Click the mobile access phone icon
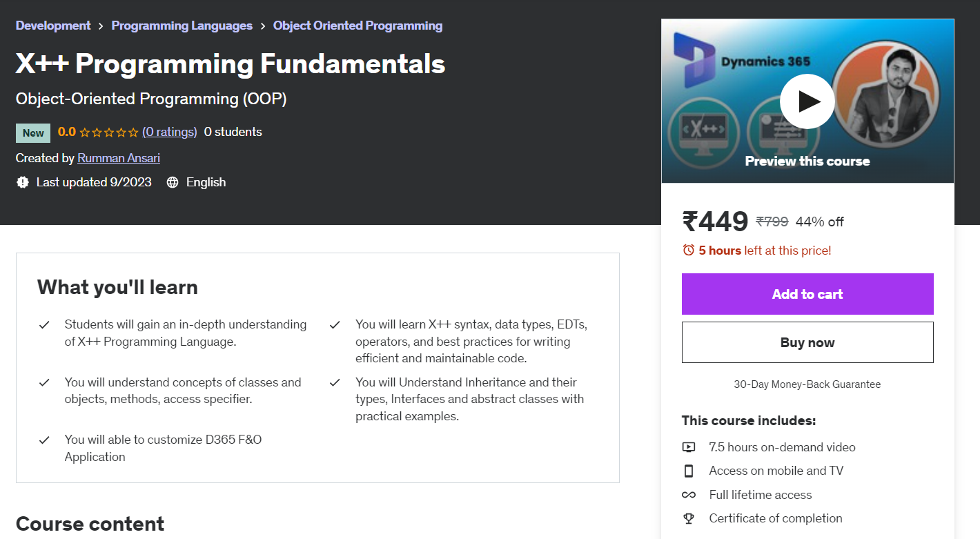 688,471
